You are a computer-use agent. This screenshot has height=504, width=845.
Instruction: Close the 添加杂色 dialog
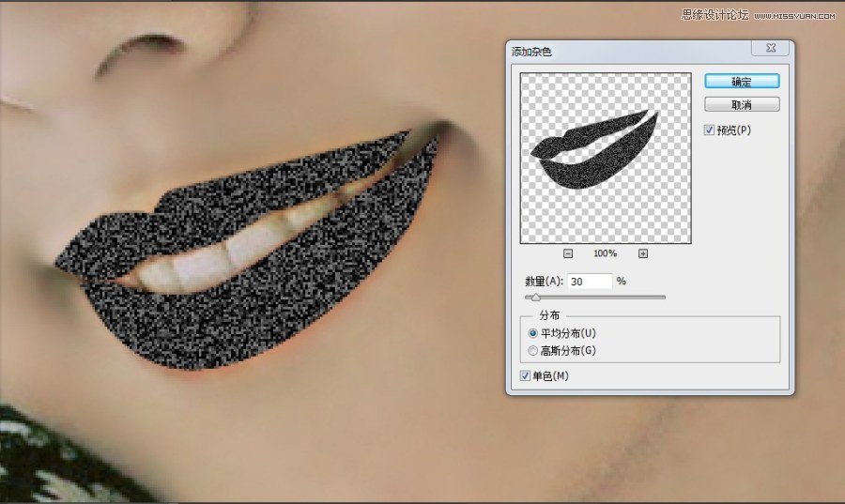(x=771, y=48)
